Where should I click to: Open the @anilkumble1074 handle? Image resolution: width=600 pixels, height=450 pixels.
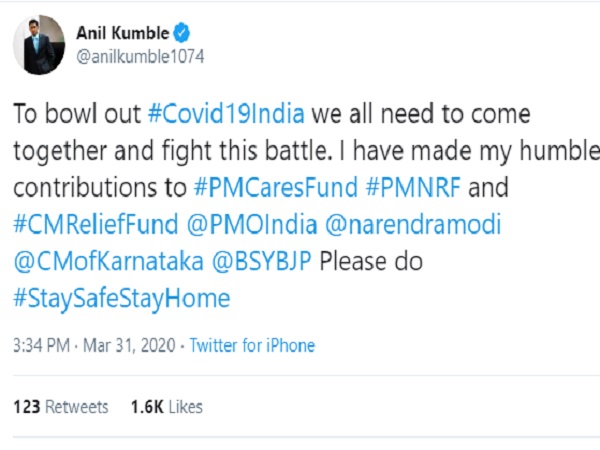(x=140, y=57)
